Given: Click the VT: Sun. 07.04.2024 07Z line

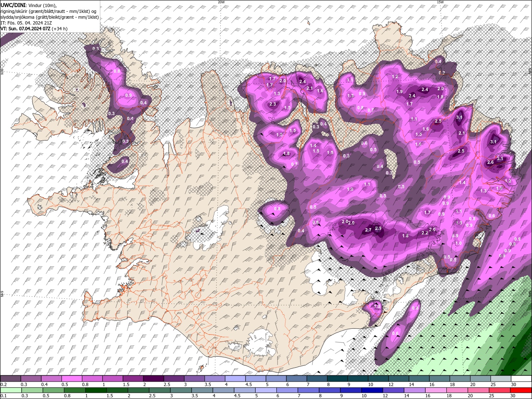Looking at the screenshot, I should 34,28.
